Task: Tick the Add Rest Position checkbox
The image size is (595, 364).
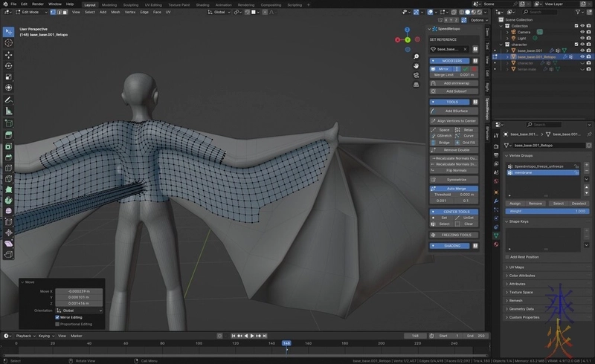Action: (x=507, y=257)
